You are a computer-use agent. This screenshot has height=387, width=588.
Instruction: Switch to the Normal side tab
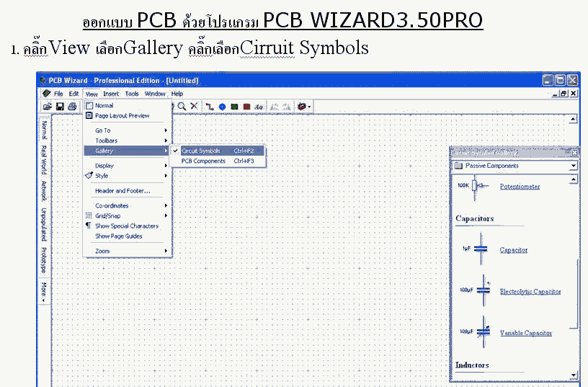click(44, 130)
